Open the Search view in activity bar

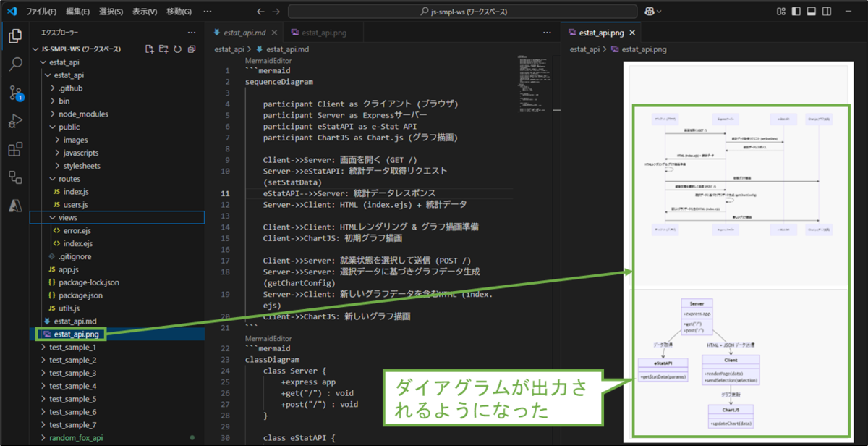(x=15, y=64)
